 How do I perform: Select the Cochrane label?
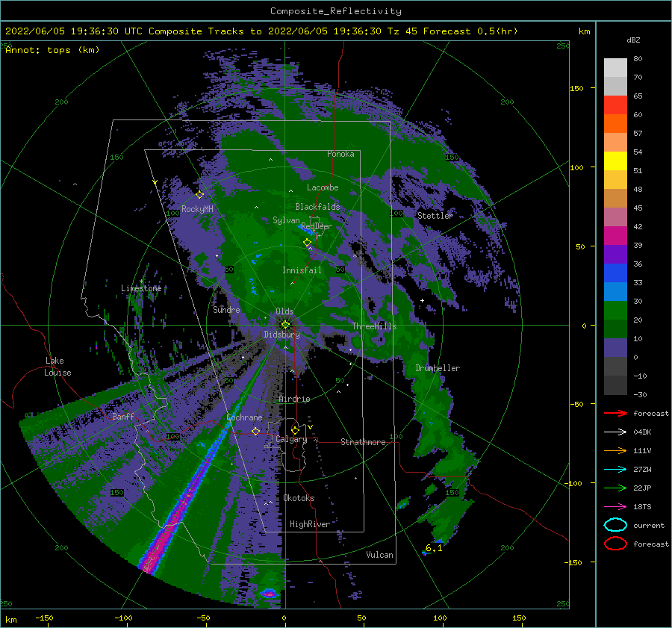pyautogui.click(x=244, y=417)
